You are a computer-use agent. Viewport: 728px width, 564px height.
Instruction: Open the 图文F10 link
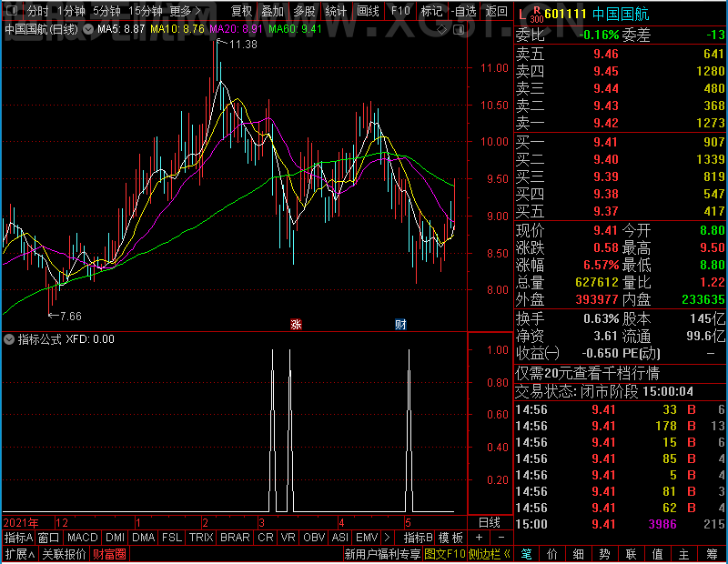point(444,554)
